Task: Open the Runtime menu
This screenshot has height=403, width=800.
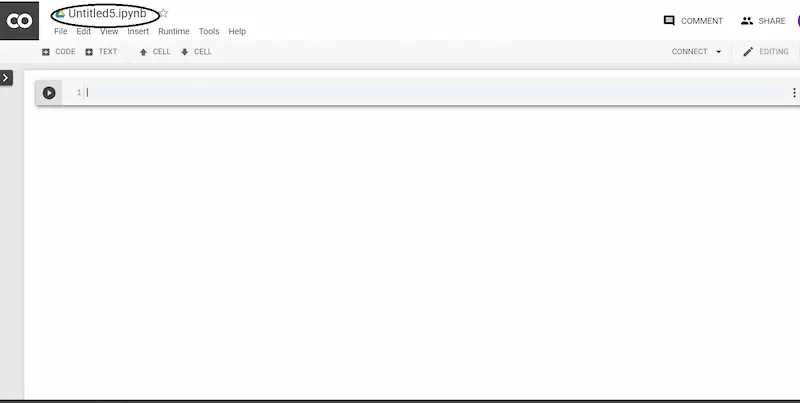Action: pyautogui.click(x=174, y=31)
